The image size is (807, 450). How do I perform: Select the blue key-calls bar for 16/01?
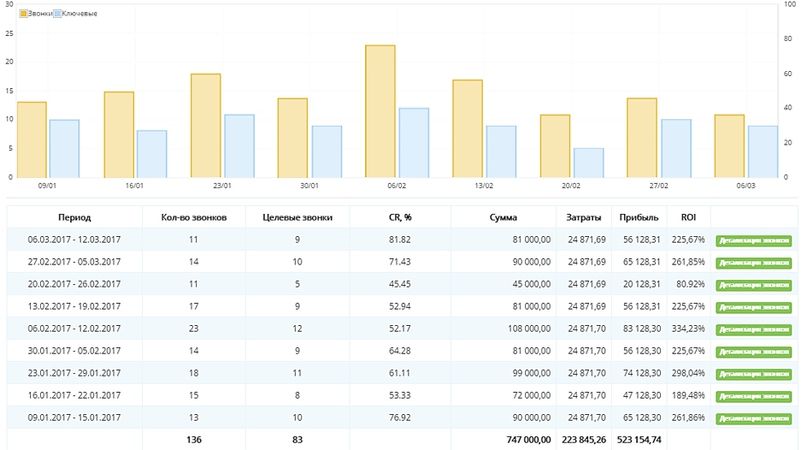pyautogui.click(x=152, y=154)
